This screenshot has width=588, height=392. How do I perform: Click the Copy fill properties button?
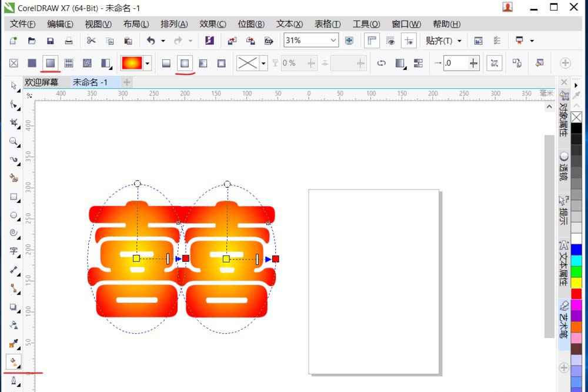coord(517,63)
